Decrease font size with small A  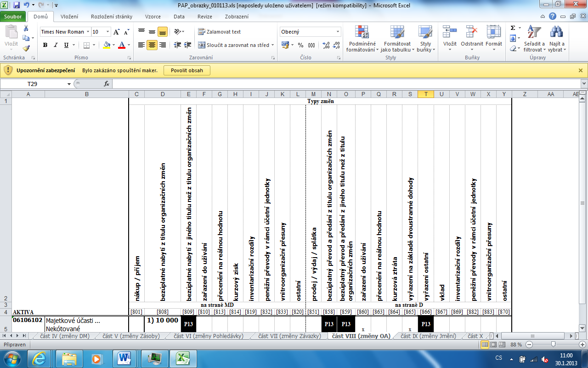[x=126, y=32]
